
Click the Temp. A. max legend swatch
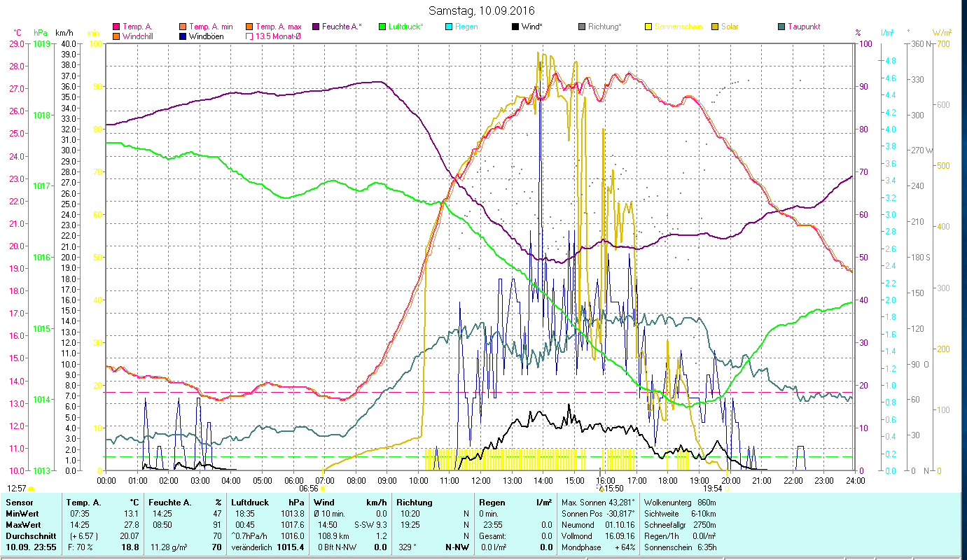point(249,27)
